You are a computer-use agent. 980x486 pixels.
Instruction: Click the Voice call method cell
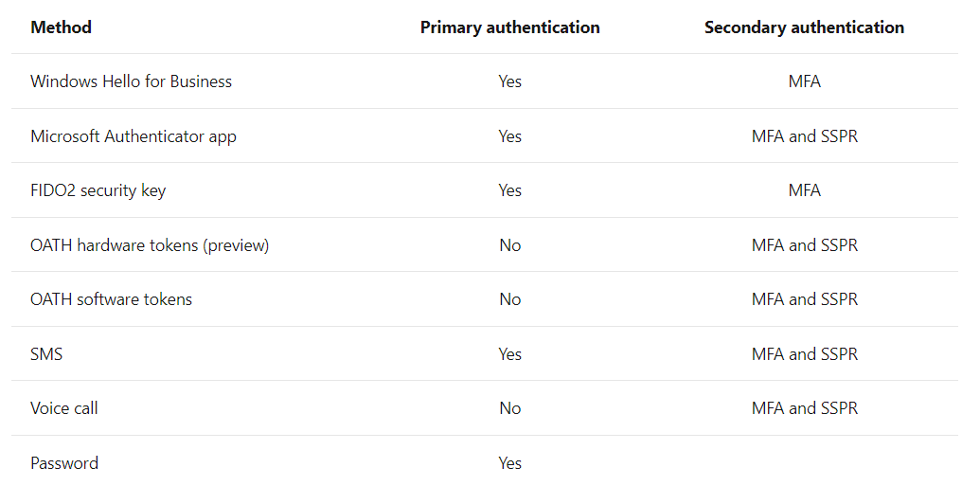click(x=64, y=408)
